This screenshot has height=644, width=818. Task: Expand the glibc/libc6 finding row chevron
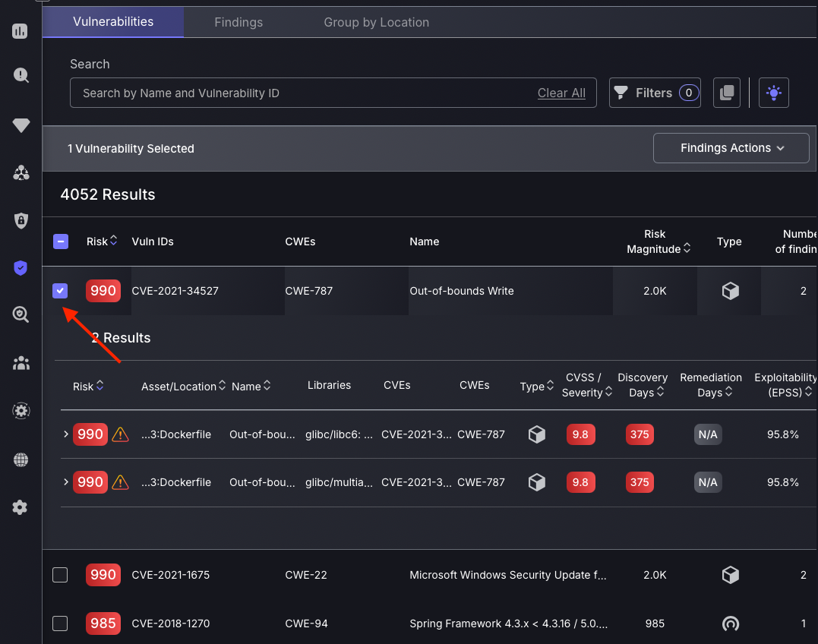[66, 434]
